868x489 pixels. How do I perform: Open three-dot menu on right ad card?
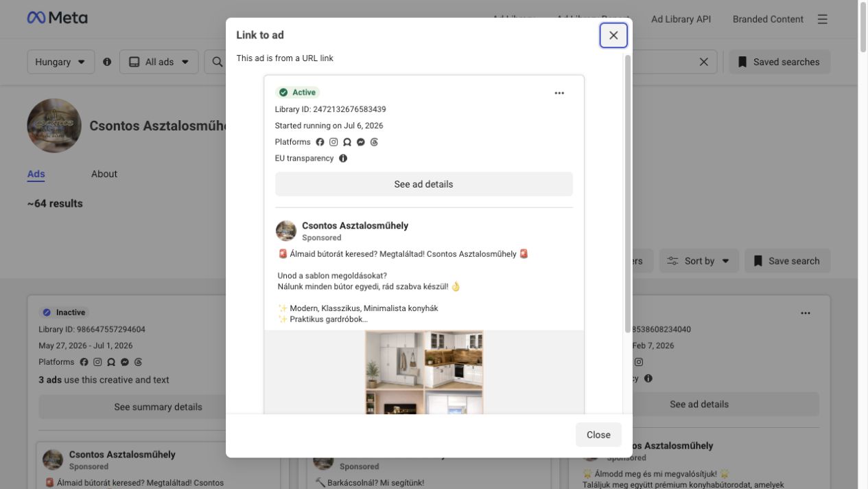[x=806, y=313]
